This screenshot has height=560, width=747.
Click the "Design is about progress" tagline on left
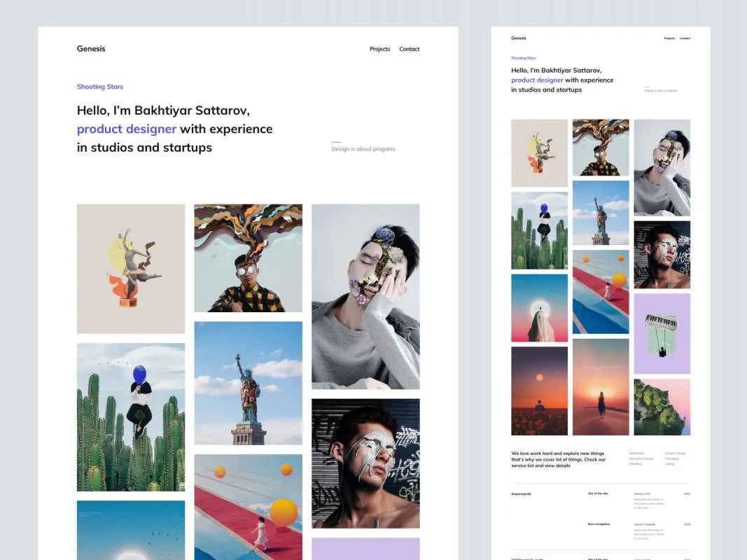click(x=363, y=149)
